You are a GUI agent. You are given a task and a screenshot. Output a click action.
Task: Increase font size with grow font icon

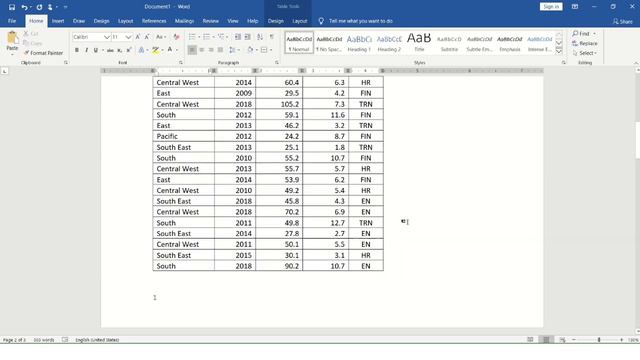pyautogui.click(x=138, y=37)
